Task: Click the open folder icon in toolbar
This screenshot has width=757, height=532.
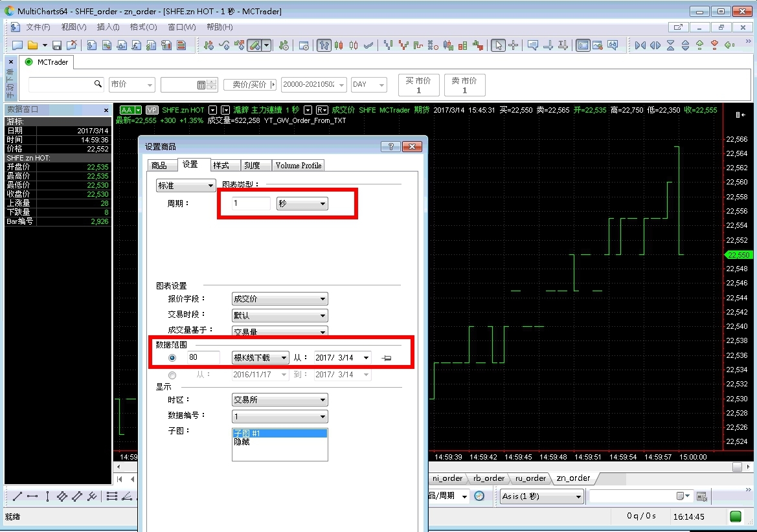Action: 32,45
